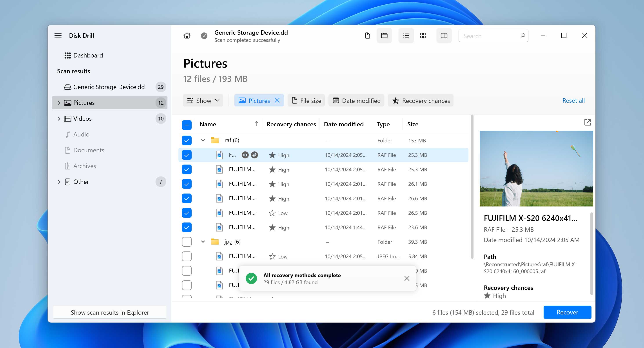The height and width of the screenshot is (348, 644).
Task: Open the Date modified filter
Action: (x=356, y=100)
